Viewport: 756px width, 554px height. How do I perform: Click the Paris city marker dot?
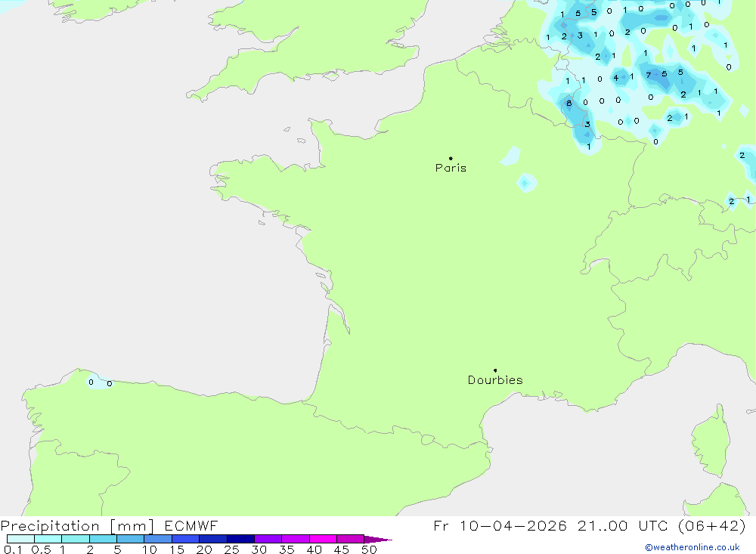[451, 159]
